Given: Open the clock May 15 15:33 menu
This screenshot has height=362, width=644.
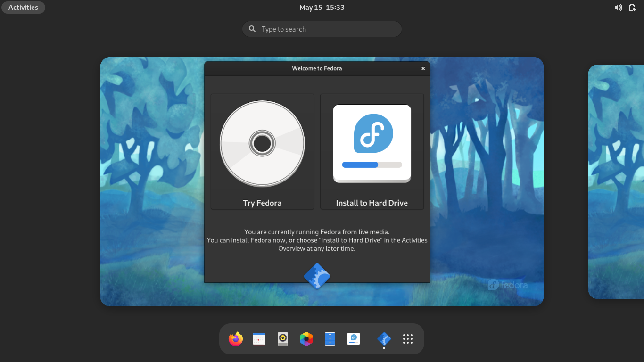Looking at the screenshot, I should [322, 8].
